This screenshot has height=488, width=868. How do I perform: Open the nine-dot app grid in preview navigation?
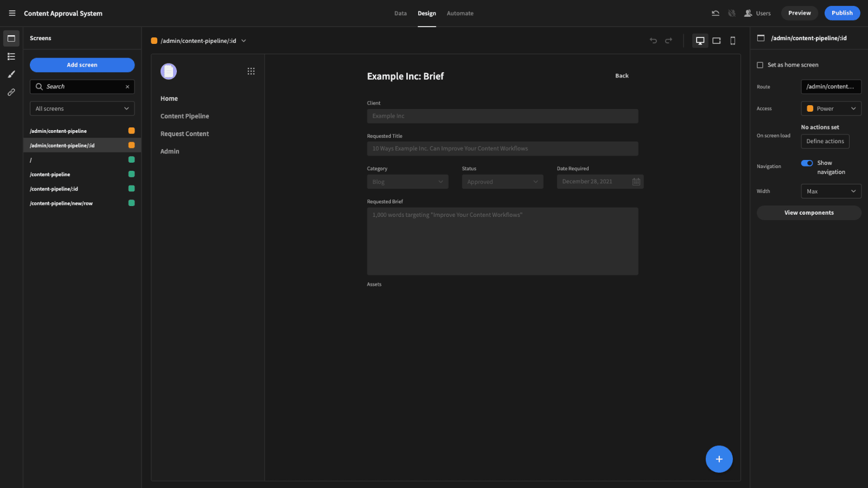tap(251, 72)
